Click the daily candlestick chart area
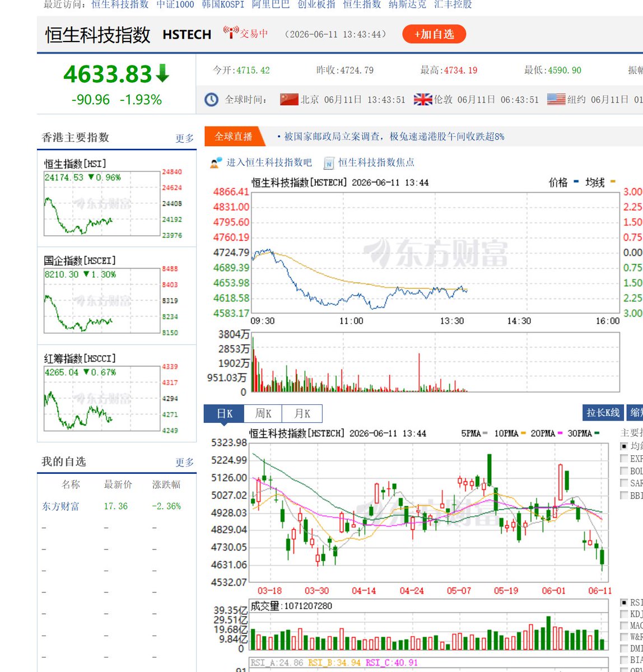The height and width of the screenshot is (672, 643). click(429, 512)
